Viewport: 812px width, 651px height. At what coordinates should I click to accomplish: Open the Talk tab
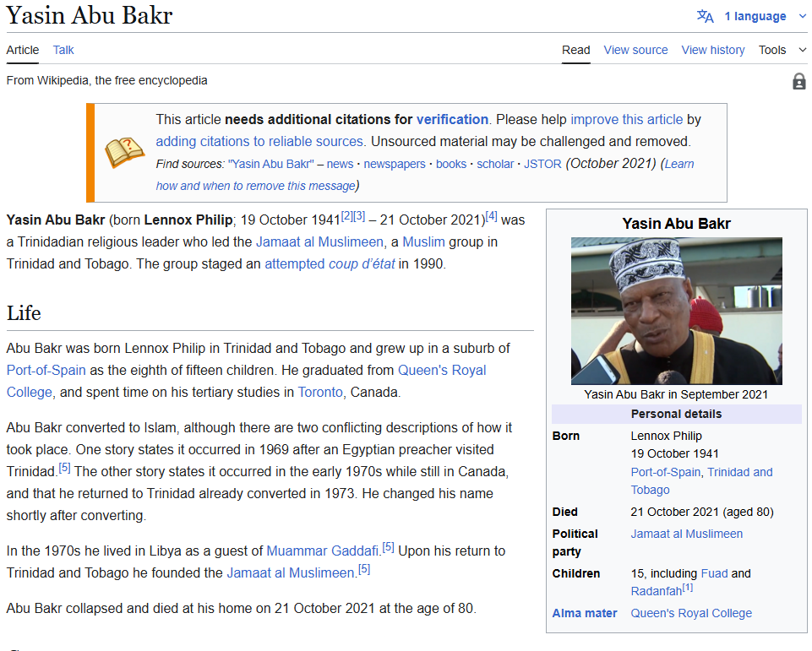pyautogui.click(x=63, y=50)
